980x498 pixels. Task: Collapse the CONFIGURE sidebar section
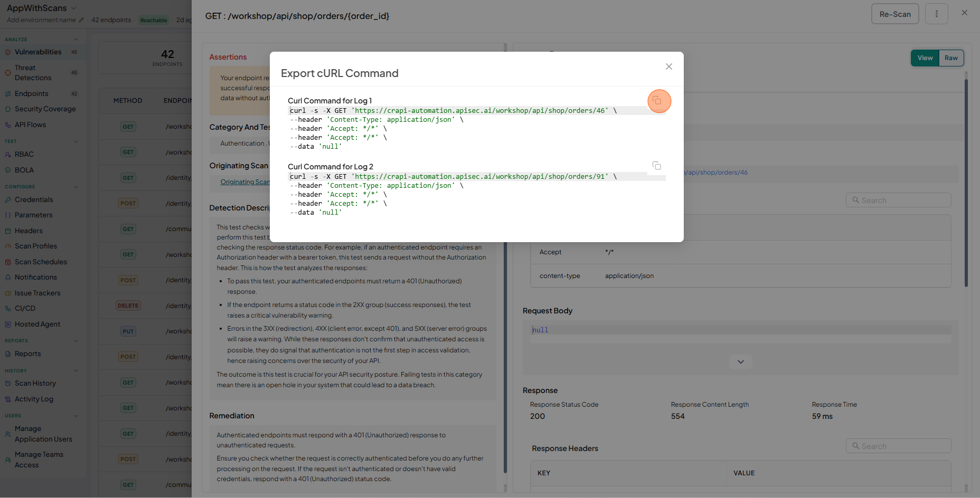click(x=77, y=187)
